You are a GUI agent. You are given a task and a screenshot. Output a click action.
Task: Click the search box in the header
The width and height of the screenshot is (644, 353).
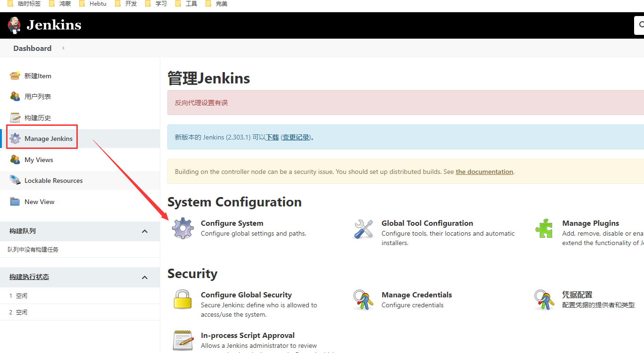click(639, 25)
